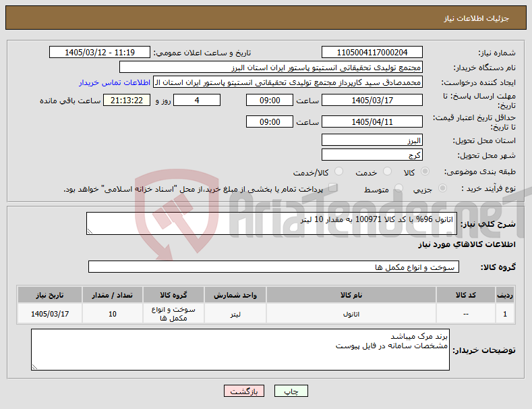Click the table need date cell 1405/03/17
The image size is (532, 409).
(50, 314)
